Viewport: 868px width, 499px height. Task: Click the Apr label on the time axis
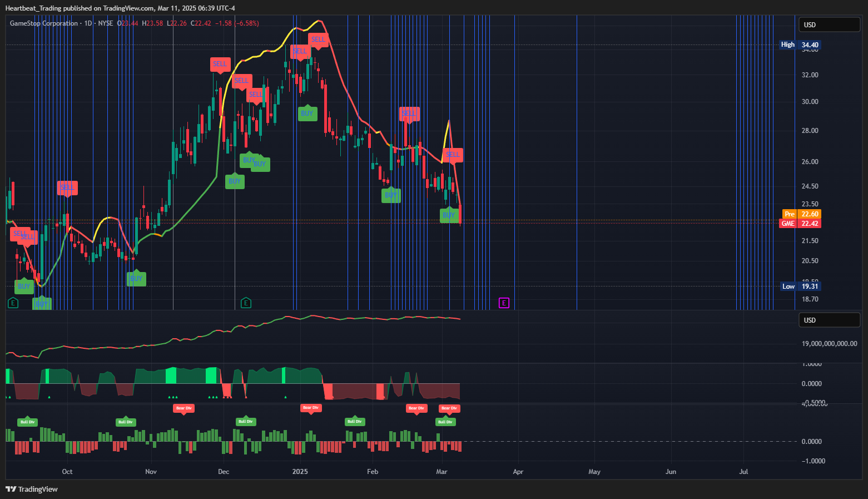518,472
